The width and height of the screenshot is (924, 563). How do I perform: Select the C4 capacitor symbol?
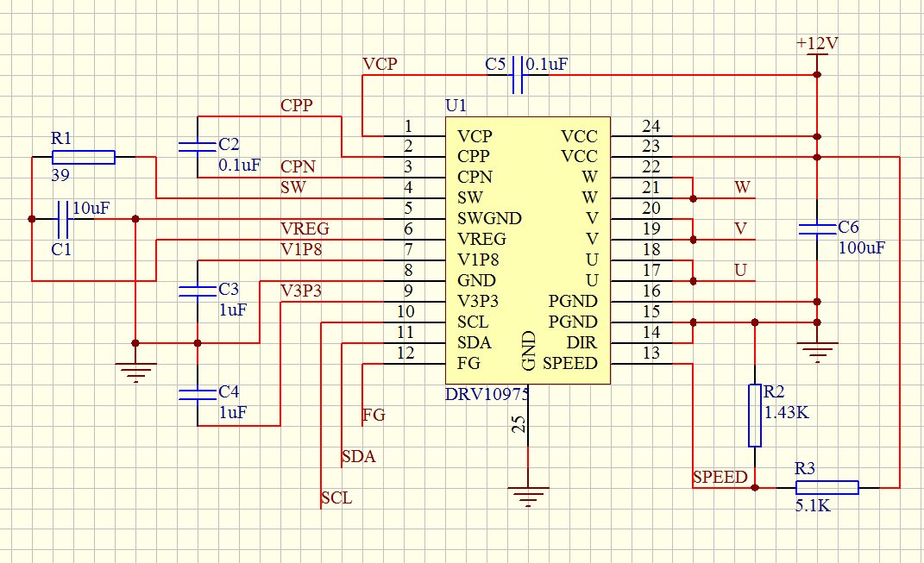198,395
